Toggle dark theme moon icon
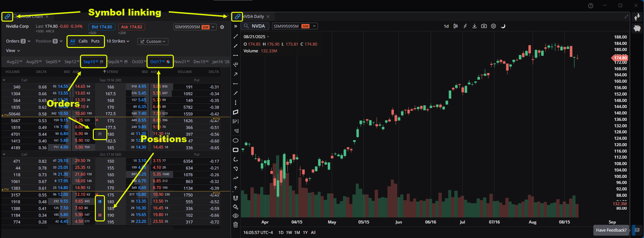The width and height of the screenshot is (644, 238). click(503, 26)
